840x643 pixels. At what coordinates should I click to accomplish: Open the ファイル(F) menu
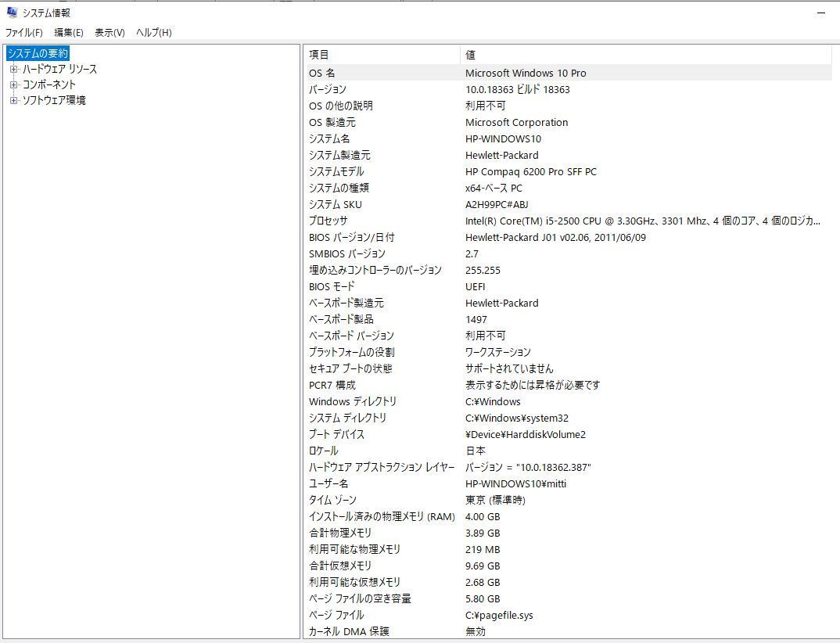23,33
